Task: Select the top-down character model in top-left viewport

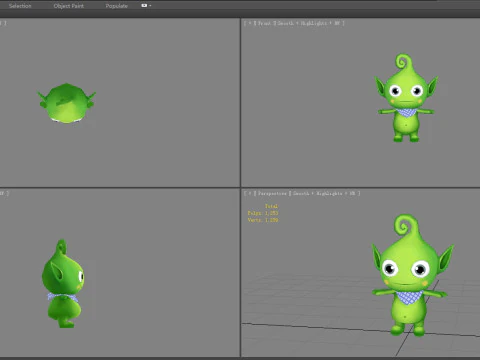Action: (67, 103)
